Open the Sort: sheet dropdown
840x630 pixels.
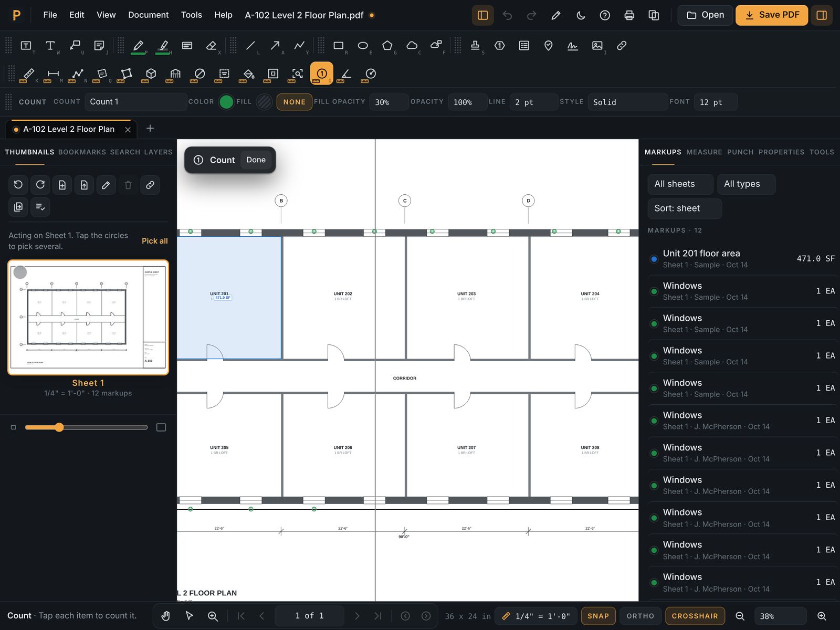(685, 208)
